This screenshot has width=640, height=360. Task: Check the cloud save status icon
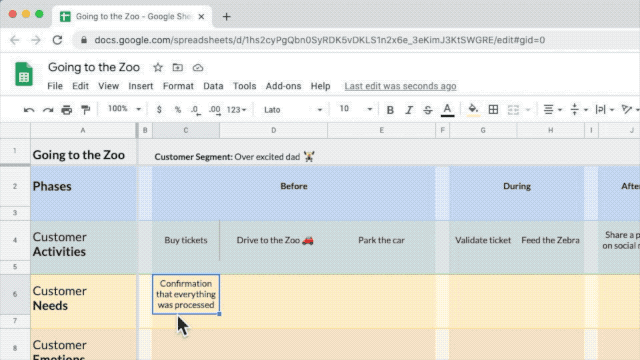point(198,67)
